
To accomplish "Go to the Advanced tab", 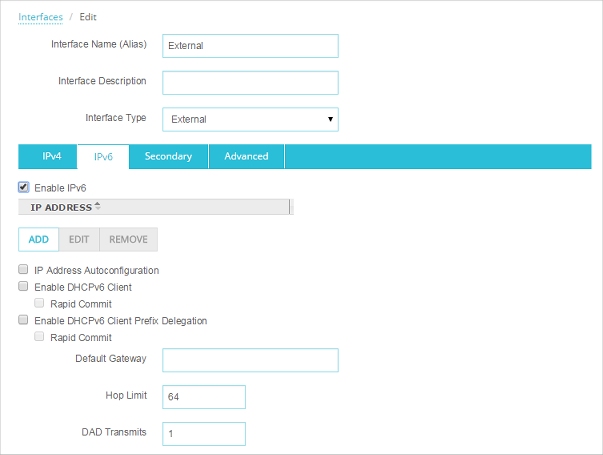I will pyautogui.click(x=246, y=156).
